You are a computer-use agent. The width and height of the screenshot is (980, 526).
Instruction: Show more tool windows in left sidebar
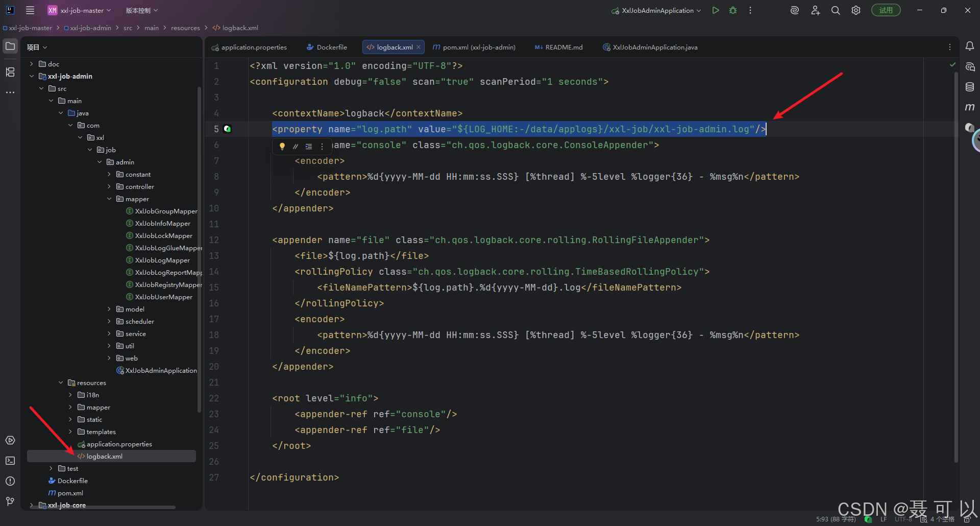coord(10,92)
